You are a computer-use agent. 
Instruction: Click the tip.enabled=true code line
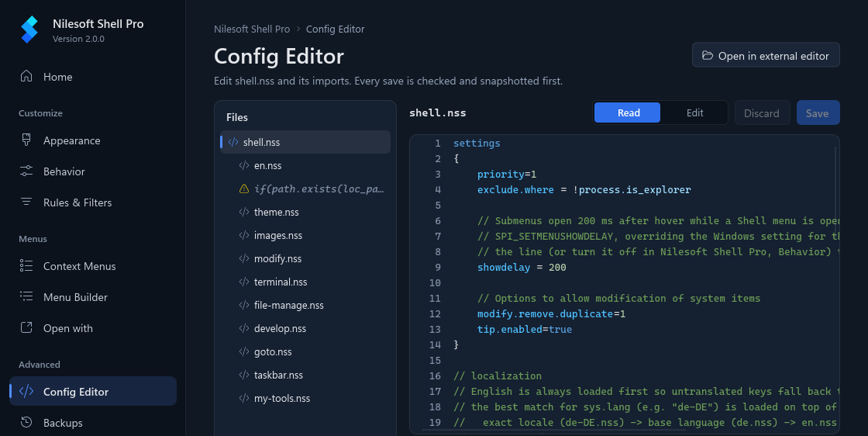coord(524,329)
